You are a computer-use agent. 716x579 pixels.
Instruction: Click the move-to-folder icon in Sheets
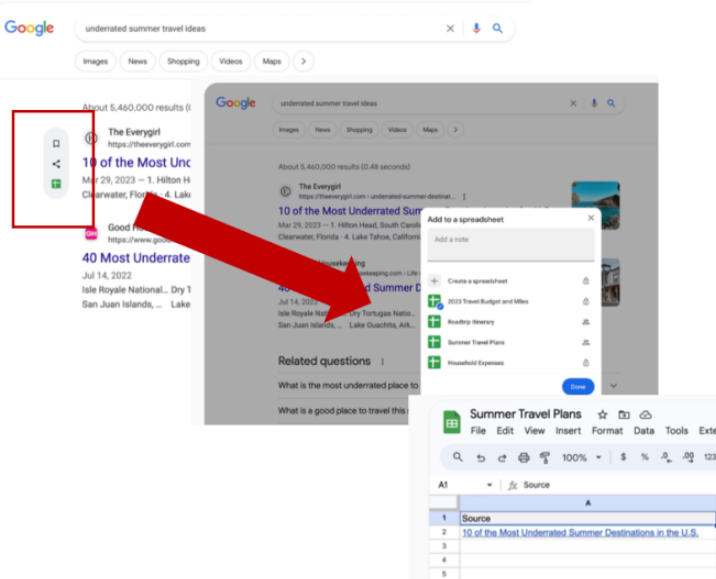(x=624, y=415)
